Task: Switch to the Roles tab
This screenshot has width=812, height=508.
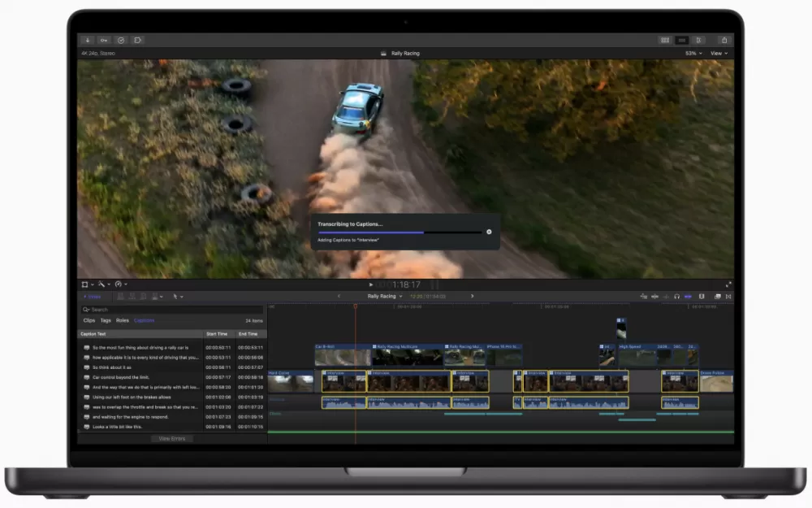Action: click(123, 320)
